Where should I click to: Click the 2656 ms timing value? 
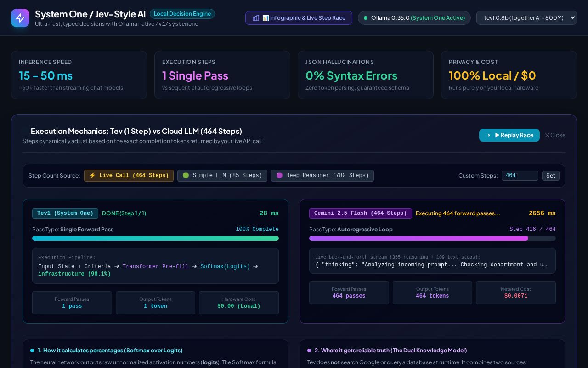(x=543, y=213)
